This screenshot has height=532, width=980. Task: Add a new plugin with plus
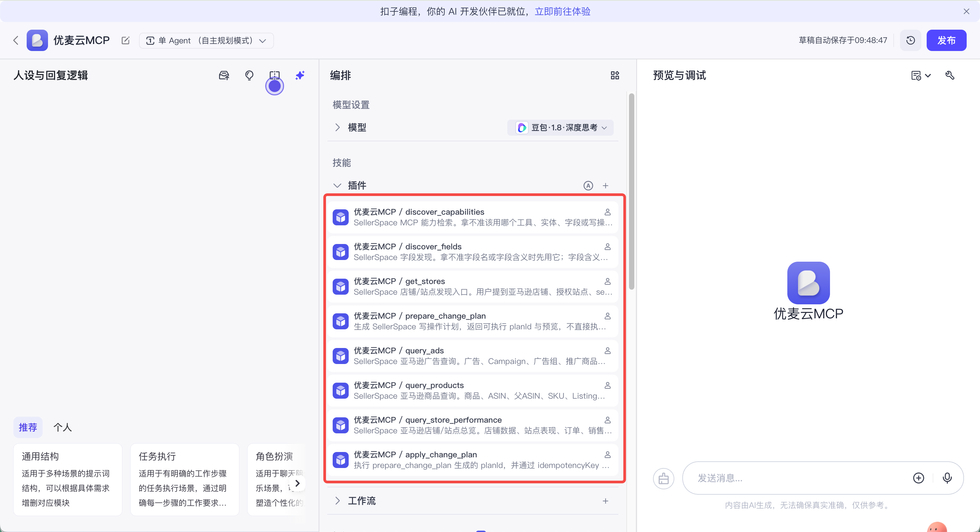pos(606,186)
